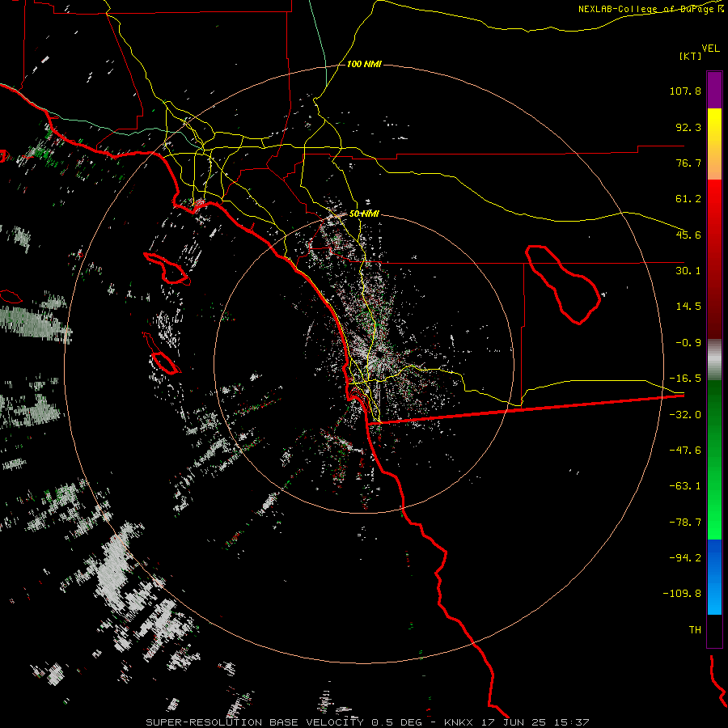
Task: Click the 30.1 velocity scale value
Action: [x=688, y=271]
